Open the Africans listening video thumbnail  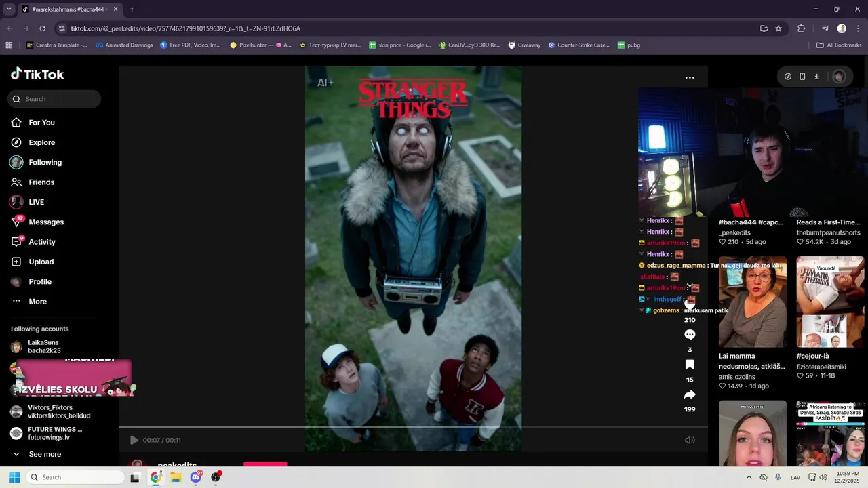830,433
